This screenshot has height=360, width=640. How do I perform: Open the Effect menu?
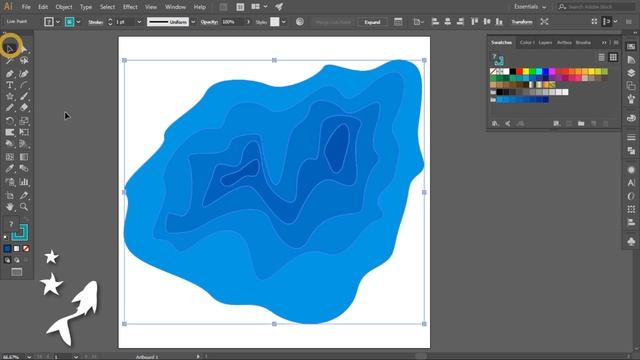coord(130,7)
